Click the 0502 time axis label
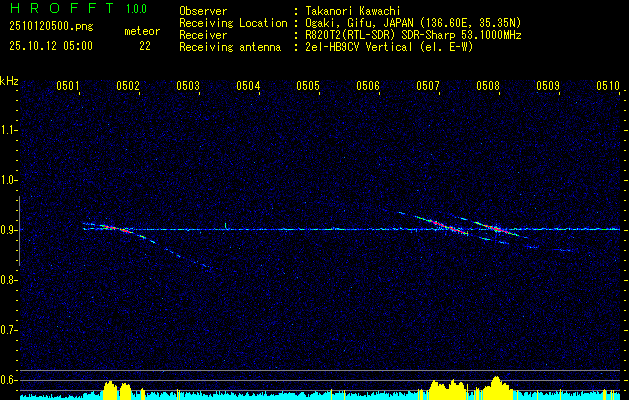Screen dimensions: 629x400 [127, 85]
